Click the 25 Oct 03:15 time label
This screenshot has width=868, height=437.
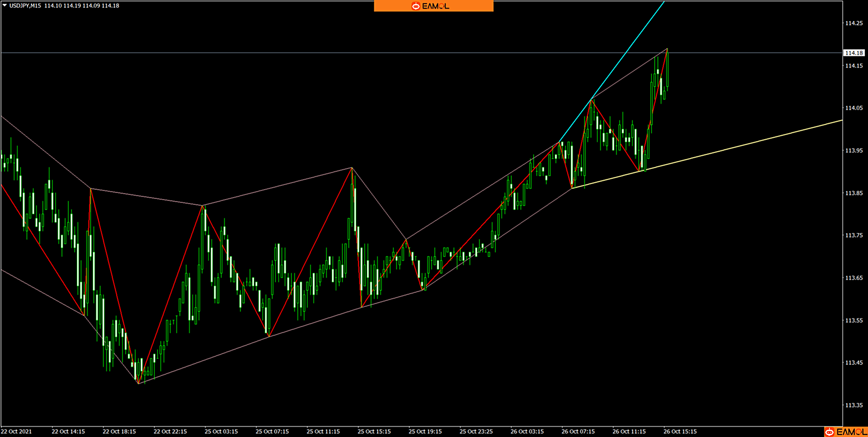(221, 431)
